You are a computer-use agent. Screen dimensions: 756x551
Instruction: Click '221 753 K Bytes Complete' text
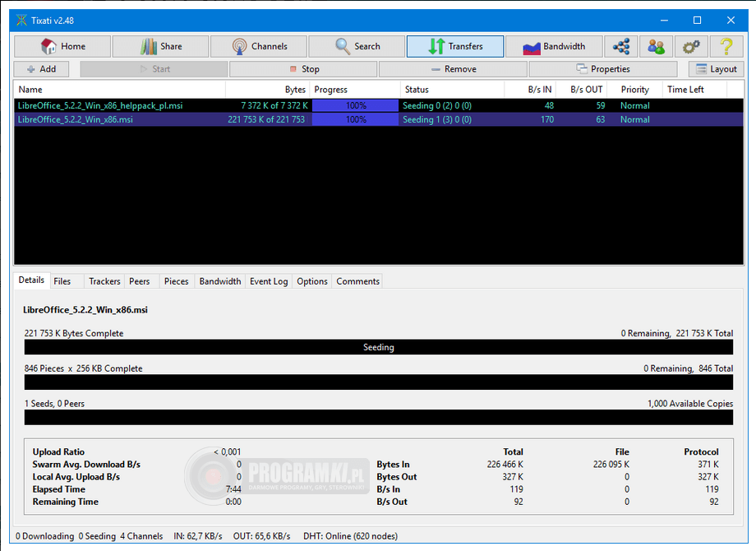coord(74,333)
